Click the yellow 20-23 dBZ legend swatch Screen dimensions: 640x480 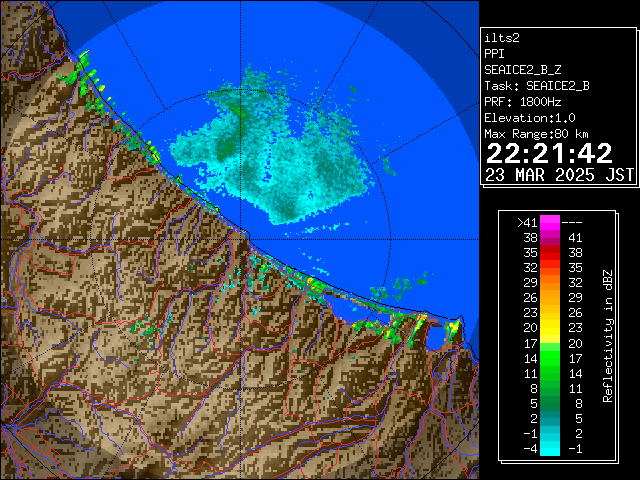(x=550, y=328)
